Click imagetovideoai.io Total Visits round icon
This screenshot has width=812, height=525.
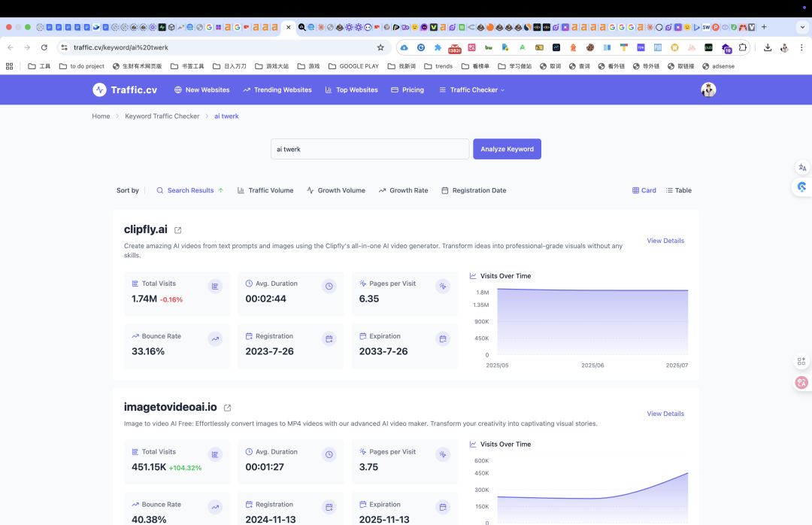[215, 454]
